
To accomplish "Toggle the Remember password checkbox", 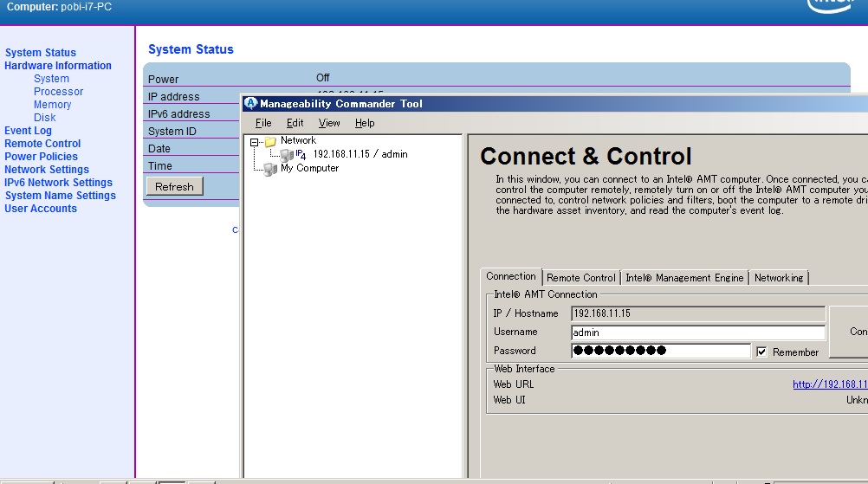I will pyautogui.click(x=761, y=352).
